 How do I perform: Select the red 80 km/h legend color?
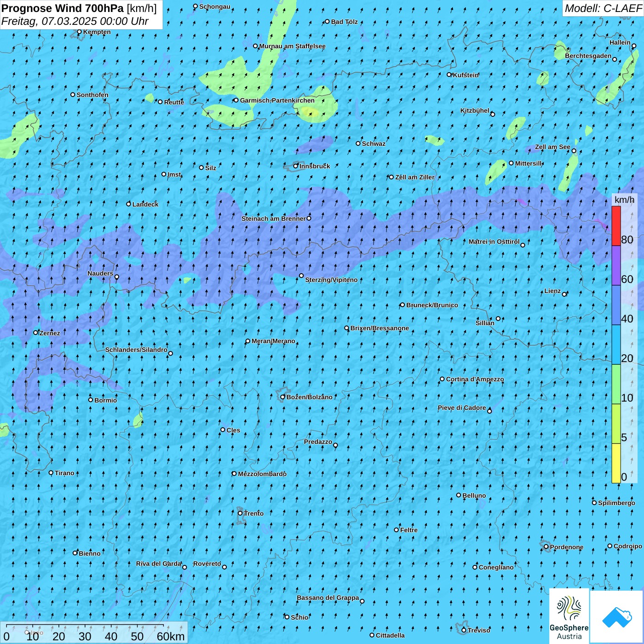pos(616,226)
